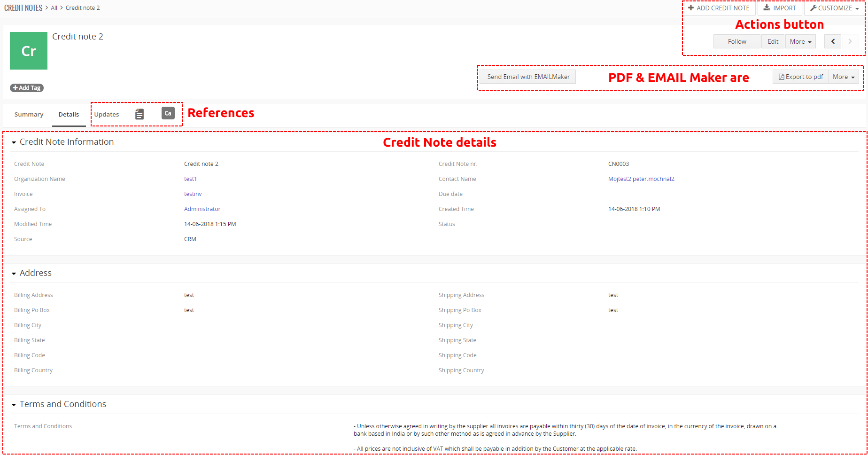Open the test1 organization link

click(190, 179)
